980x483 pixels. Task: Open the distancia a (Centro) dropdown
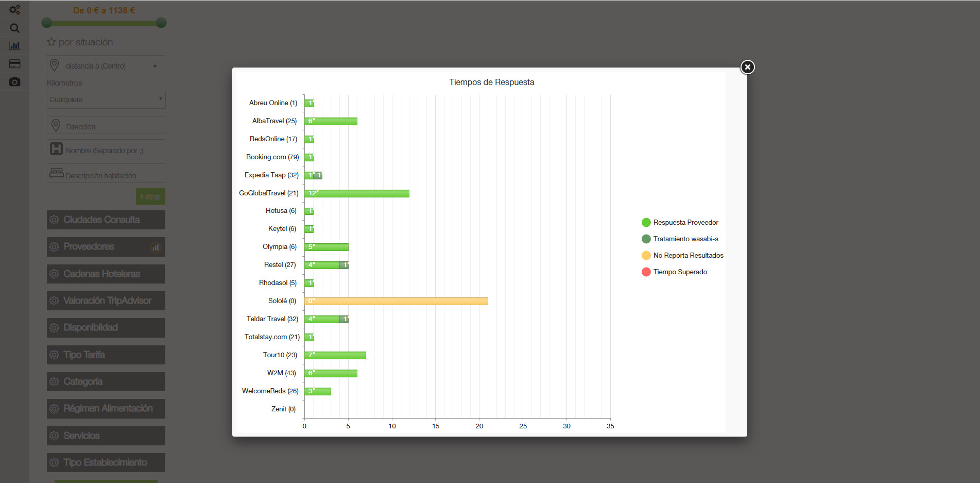[106, 66]
